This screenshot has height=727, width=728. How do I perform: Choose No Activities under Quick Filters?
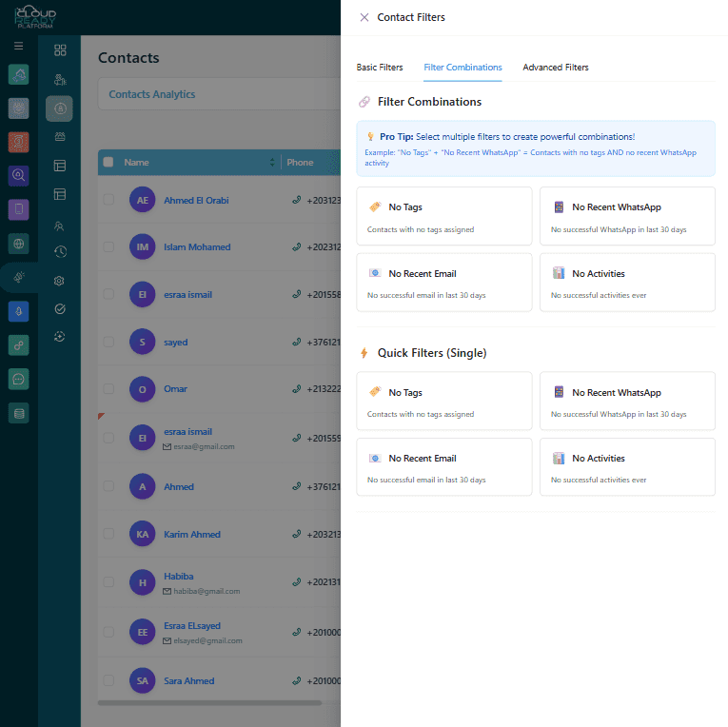tap(626, 466)
